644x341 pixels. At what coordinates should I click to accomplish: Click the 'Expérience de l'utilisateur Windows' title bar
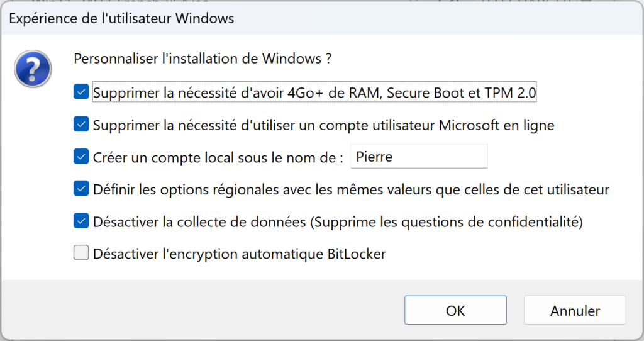click(x=322, y=19)
